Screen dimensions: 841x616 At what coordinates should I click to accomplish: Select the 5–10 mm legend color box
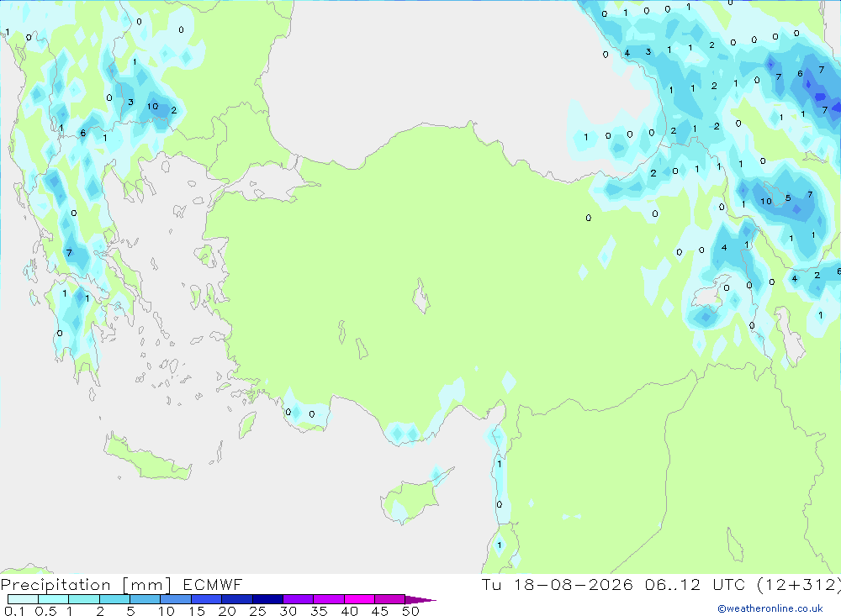pyautogui.click(x=145, y=599)
